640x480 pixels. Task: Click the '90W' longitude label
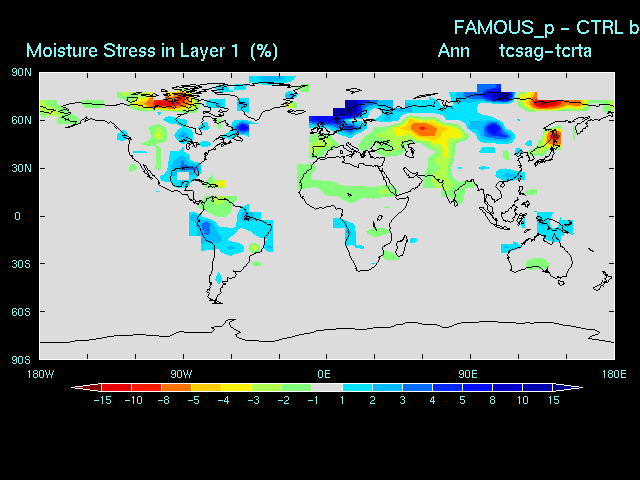tap(181, 374)
